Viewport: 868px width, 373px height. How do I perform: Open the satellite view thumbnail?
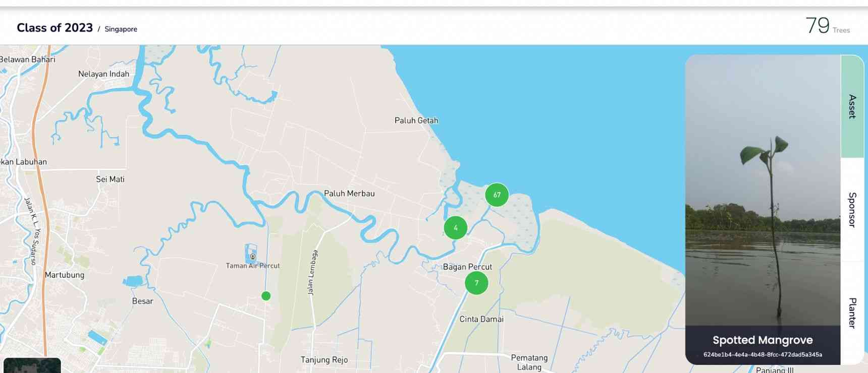point(32,365)
